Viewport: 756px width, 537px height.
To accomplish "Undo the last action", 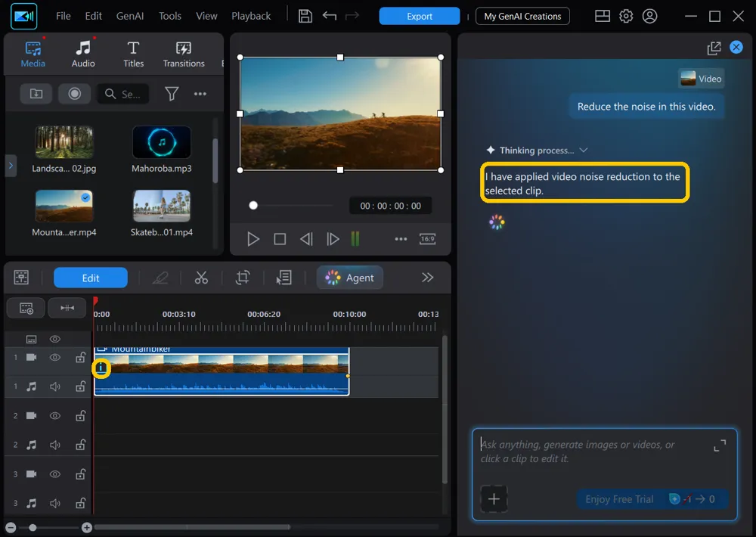I will [x=330, y=16].
